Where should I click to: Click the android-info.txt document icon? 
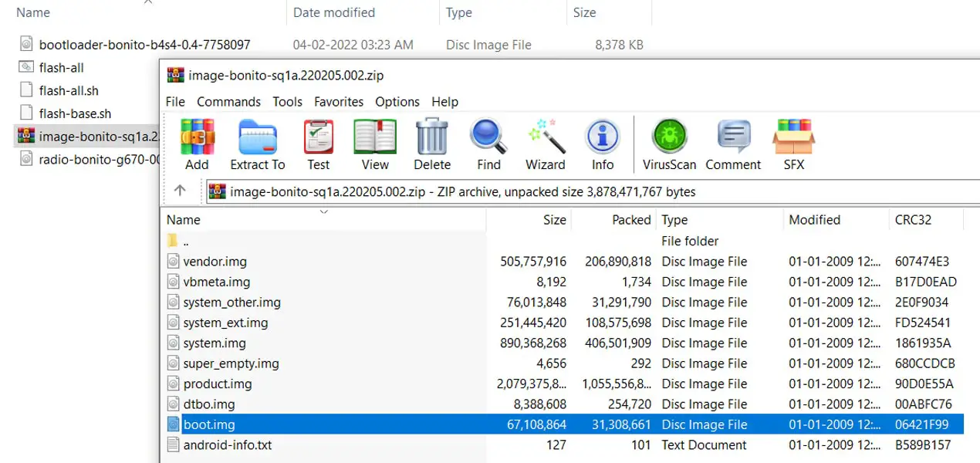(173, 444)
